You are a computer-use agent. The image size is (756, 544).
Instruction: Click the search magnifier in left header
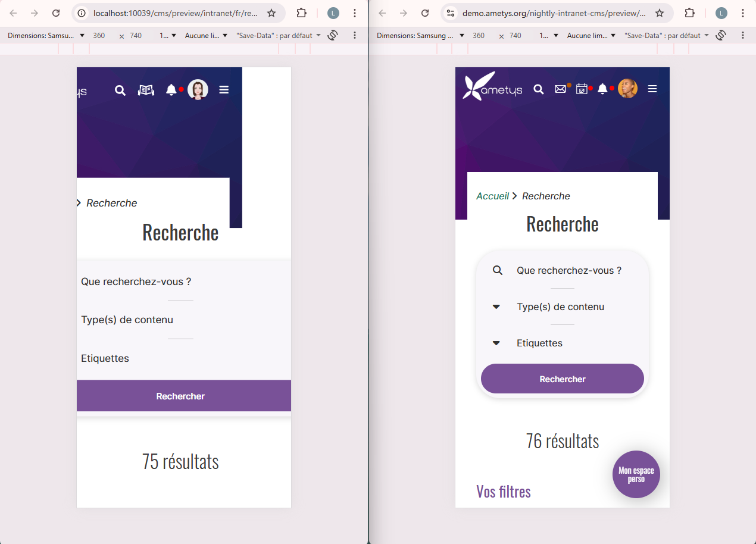(120, 90)
